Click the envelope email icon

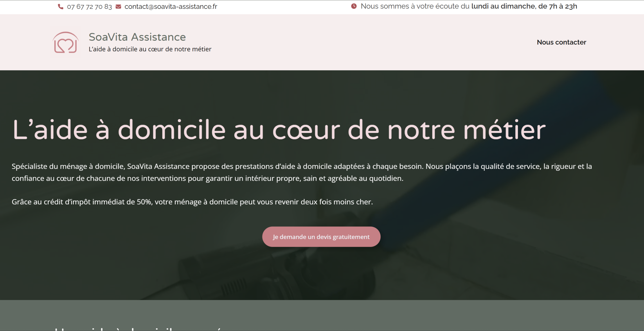(118, 7)
